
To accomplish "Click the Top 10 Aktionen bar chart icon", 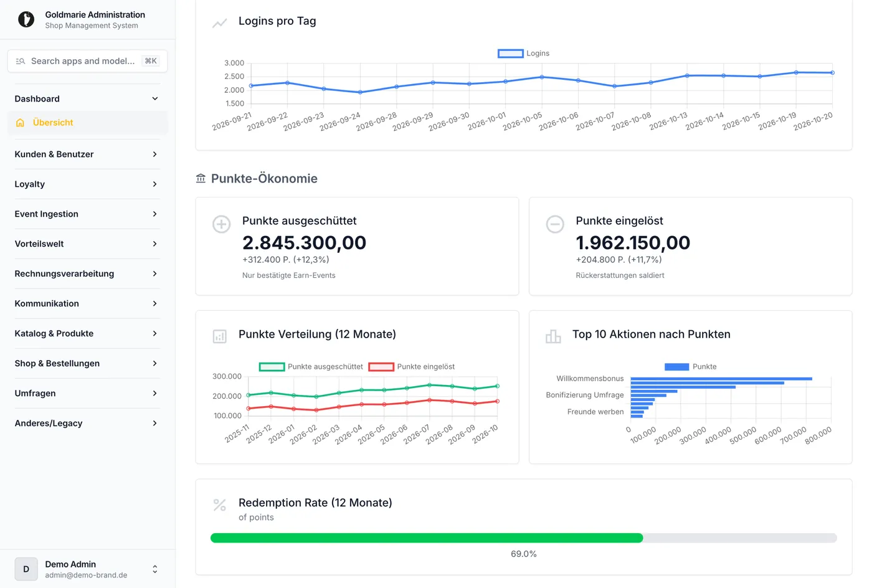I will pyautogui.click(x=553, y=336).
